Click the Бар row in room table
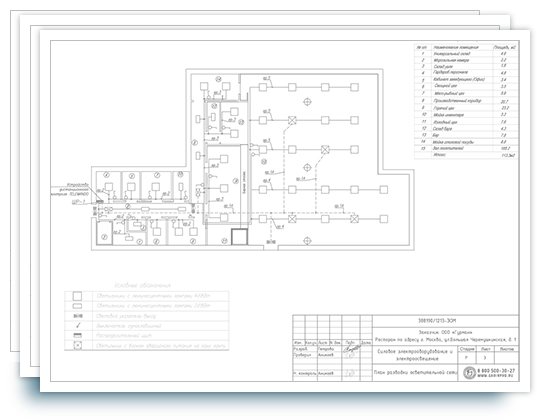This screenshot has height=420, width=537. coord(466,135)
